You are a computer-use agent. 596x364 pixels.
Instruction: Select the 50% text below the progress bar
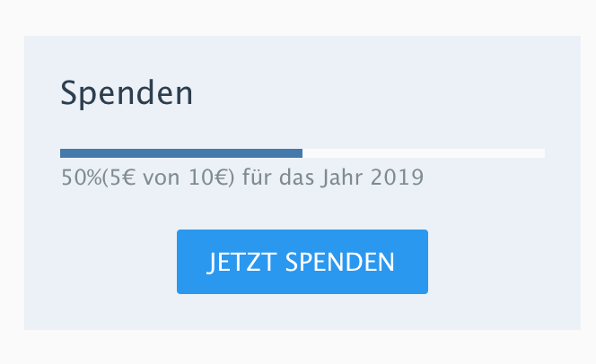coord(80,178)
